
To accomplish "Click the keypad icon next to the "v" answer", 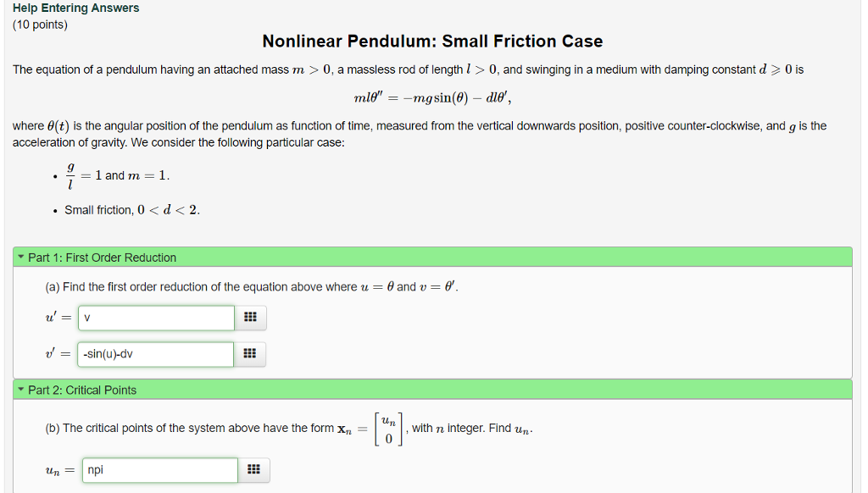I will point(249,318).
